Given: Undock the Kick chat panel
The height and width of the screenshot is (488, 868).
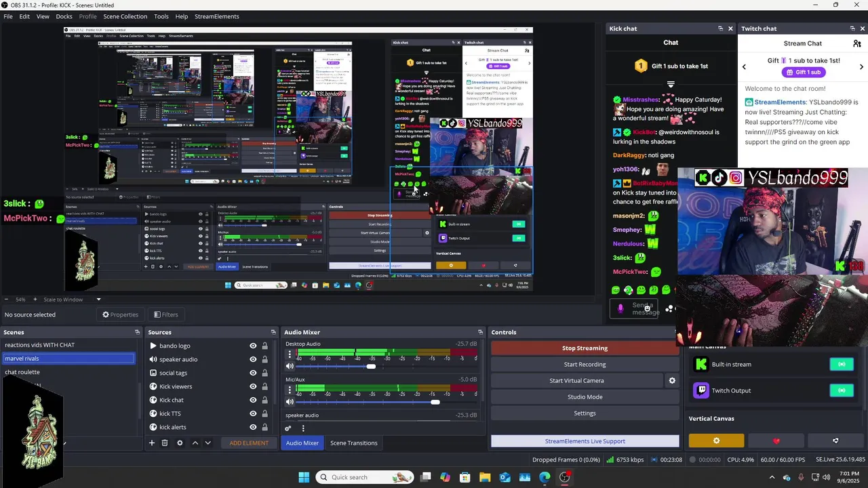Looking at the screenshot, I should 720,28.
